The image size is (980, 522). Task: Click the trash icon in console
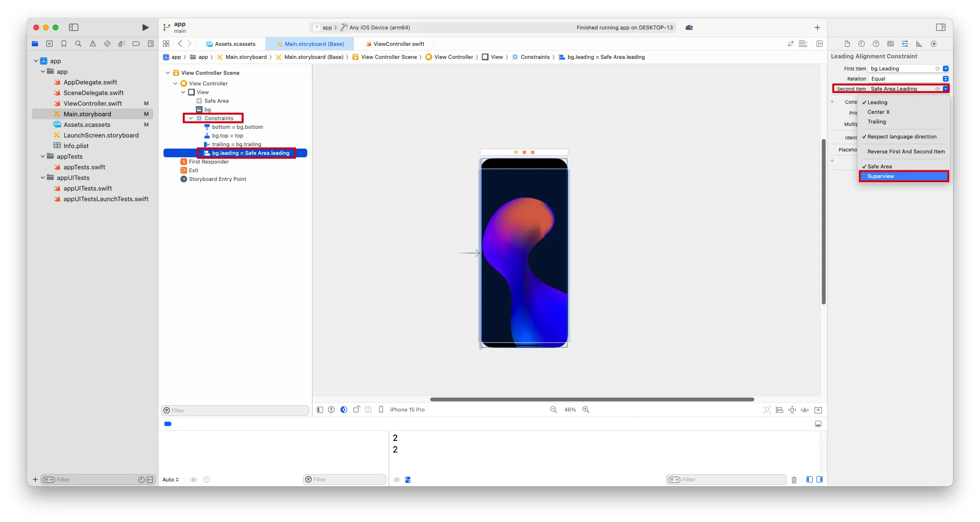coord(794,480)
